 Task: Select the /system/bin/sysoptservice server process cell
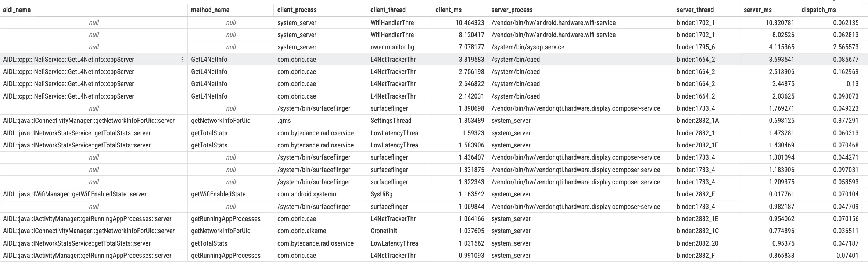[x=528, y=47]
